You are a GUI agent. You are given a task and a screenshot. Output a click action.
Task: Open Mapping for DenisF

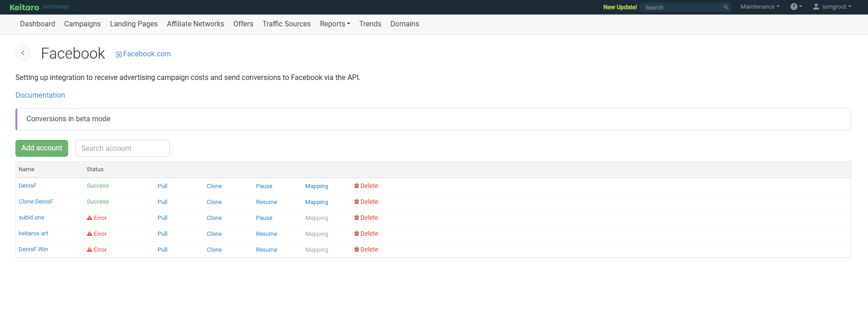pos(317,186)
